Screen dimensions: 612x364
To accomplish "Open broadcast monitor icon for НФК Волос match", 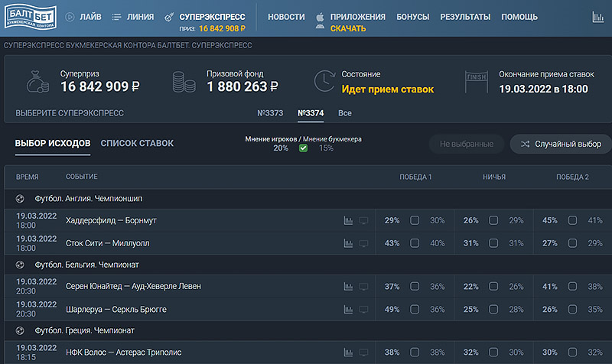I will coord(363,353).
